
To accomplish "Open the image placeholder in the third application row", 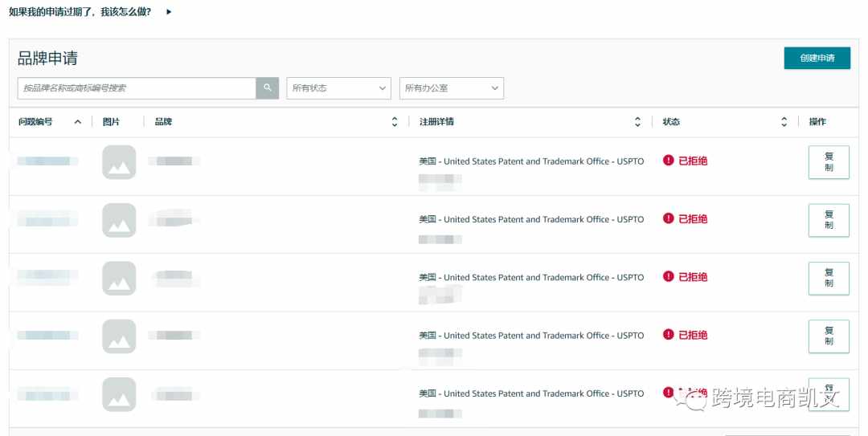I will [x=119, y=279].
